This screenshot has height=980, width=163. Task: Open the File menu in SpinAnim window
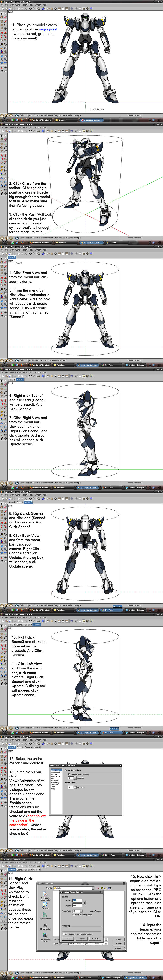[x=1, y=862]
